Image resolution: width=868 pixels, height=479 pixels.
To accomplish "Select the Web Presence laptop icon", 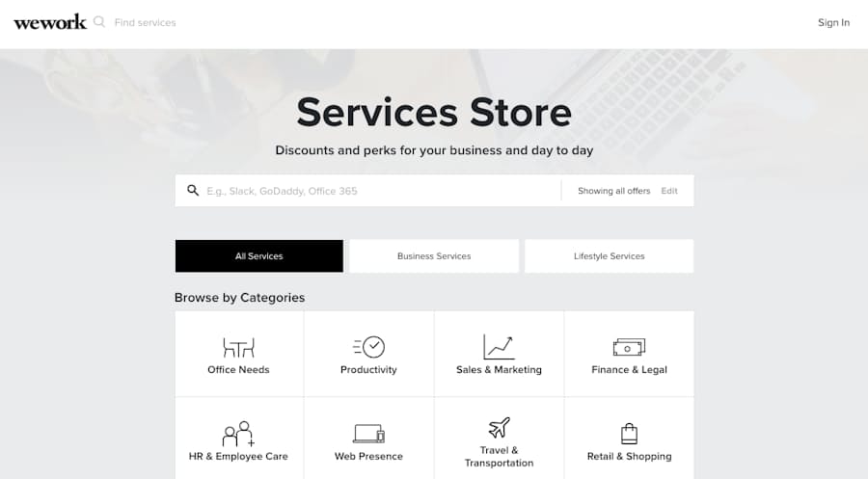I will tap(368, 434).
